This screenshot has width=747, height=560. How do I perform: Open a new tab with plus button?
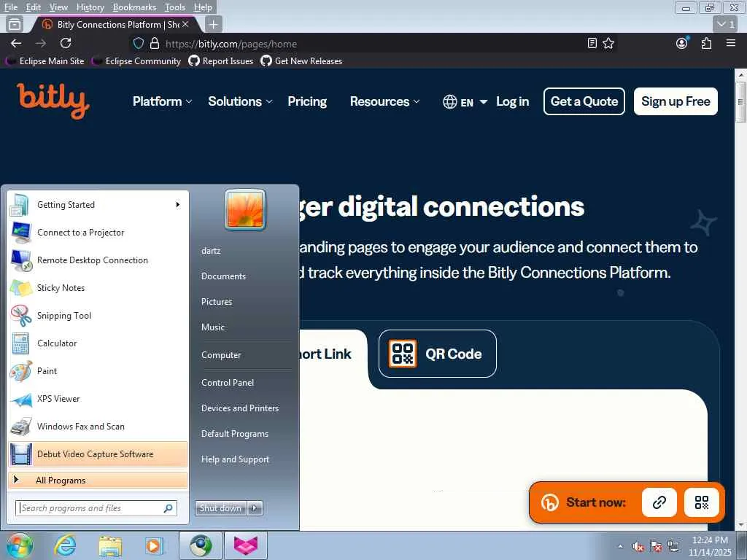[x=214, y=24]
